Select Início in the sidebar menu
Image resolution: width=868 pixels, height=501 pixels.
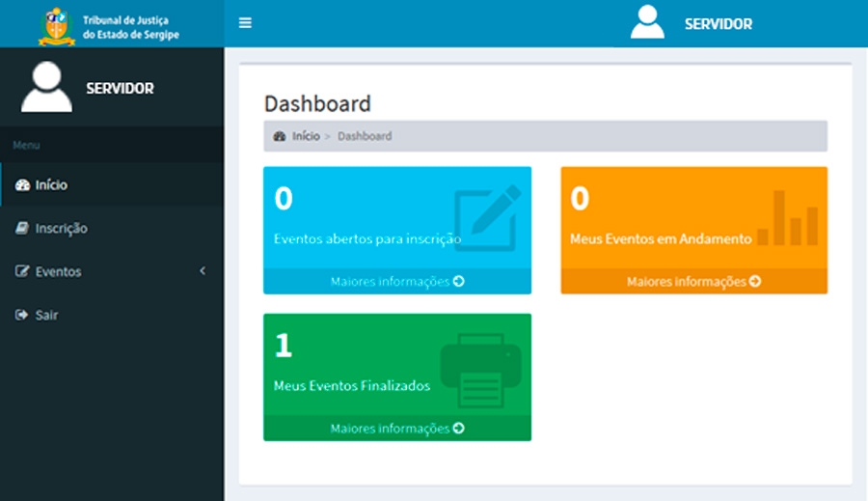(51, 185)
